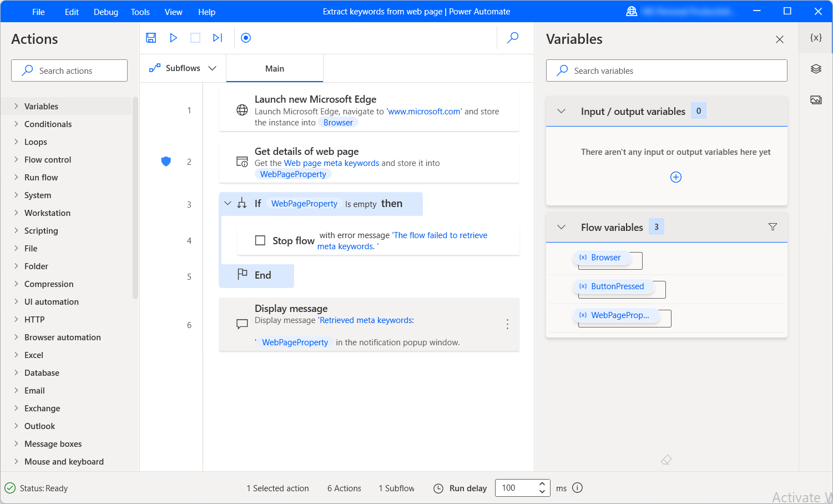The height and width of the screenshot is (504, 833).
Task: Open the Debug menu
Action: pyautogui.click(x=105, y=12)
